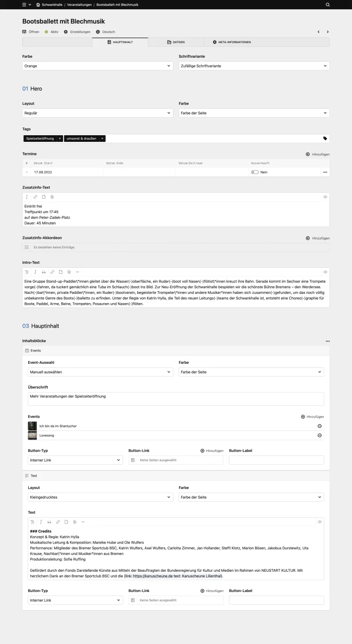Switch to the Dateien tab
Viewport: 352px width, 644px height.
(176, 42)
